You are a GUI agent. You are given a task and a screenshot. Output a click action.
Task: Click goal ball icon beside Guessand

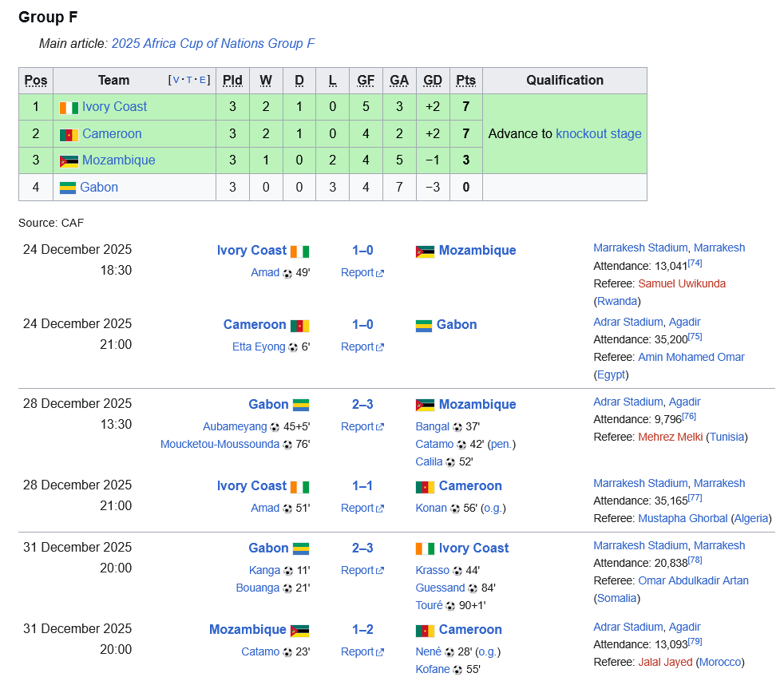click(x=473, y=588)
